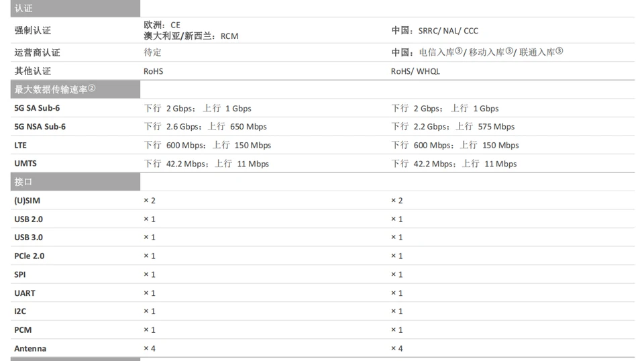Select the (U)SIM row label
Screen dimensions: 644x361
tap(28, 201)
